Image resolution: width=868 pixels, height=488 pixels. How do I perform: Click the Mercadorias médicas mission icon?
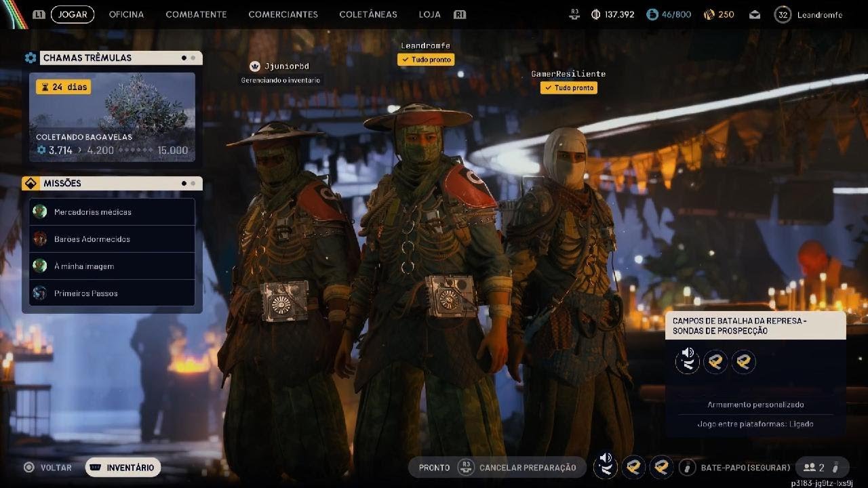point(40,211)
